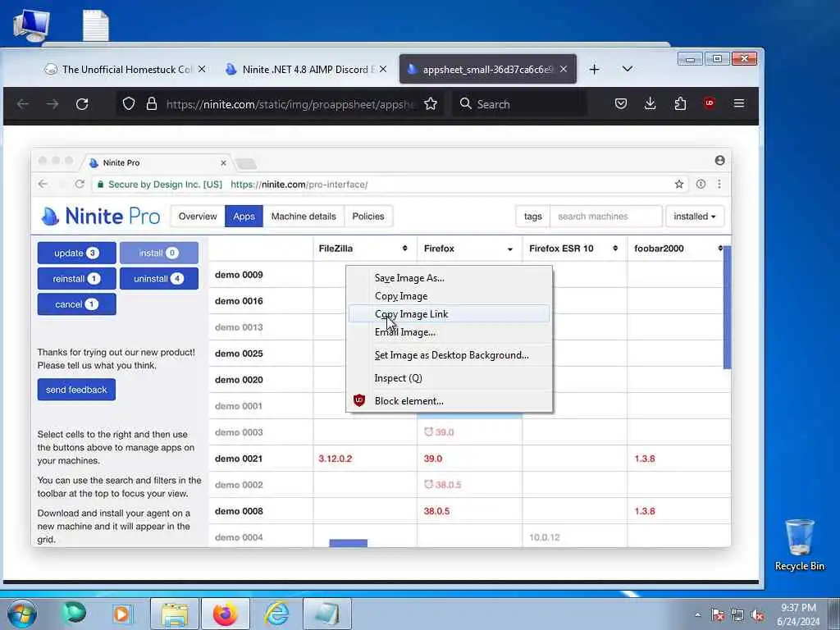Launch media player from taskbar
840x630 pixels.
click(x=121, y=614)
